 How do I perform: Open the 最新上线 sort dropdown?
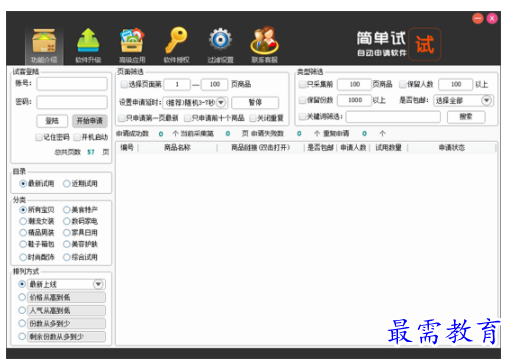(x=66, y=284)
